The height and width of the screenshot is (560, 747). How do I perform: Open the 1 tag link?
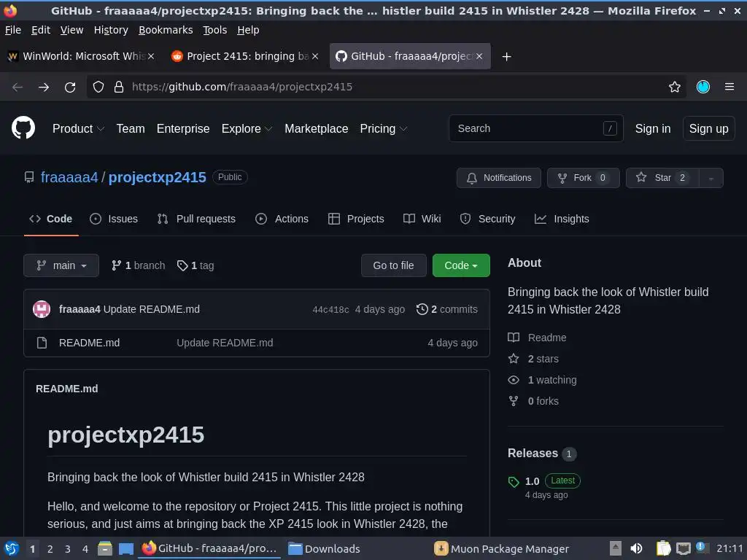(196, 265)
